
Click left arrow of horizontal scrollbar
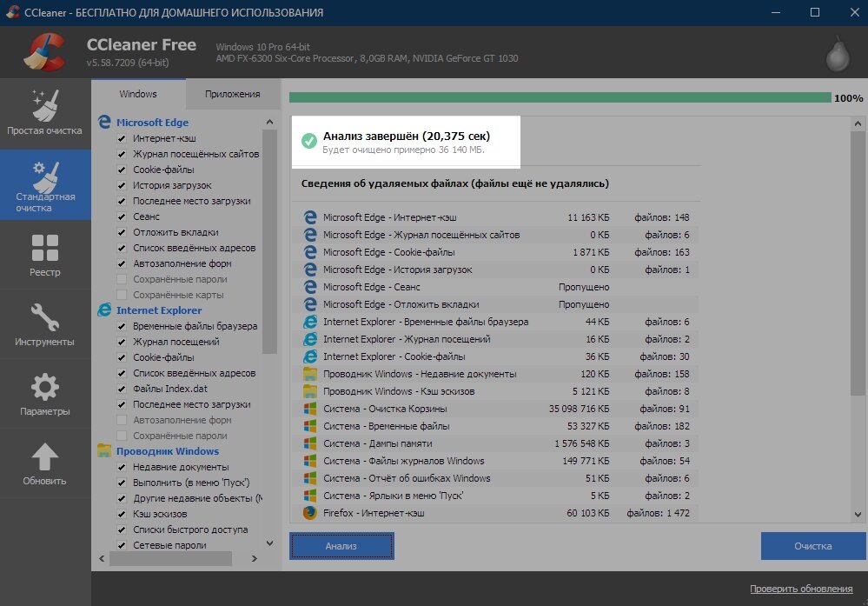point(102,558)
